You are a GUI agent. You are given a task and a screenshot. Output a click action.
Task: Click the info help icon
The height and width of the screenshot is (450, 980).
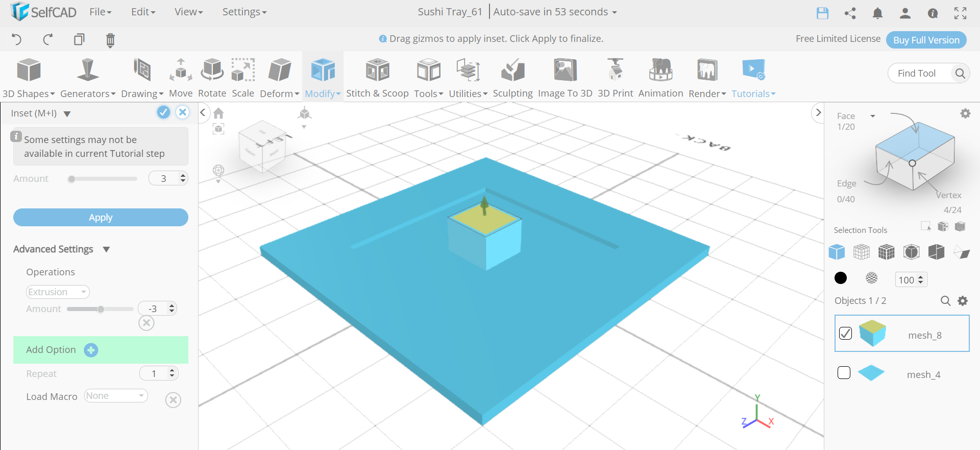pyautogui.click(x=933, y=13)
